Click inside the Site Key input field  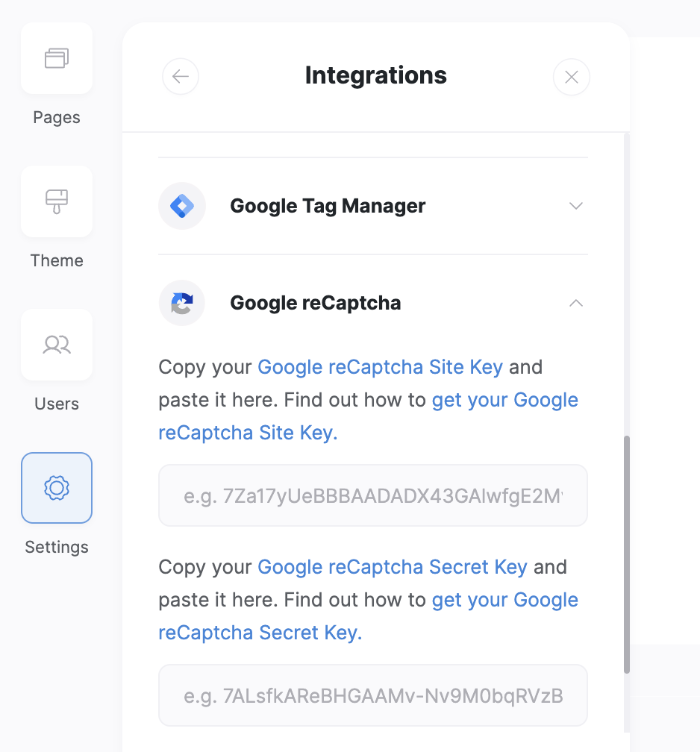coord(372,495)
